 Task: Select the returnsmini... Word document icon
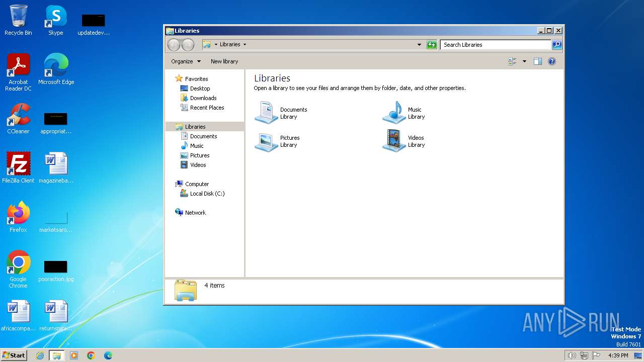click(56, 316)
